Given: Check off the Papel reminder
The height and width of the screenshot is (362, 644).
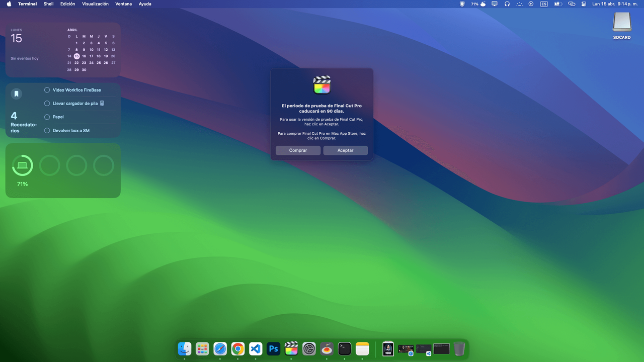Looking at the screenshot, I should click(x=47, y=117).
